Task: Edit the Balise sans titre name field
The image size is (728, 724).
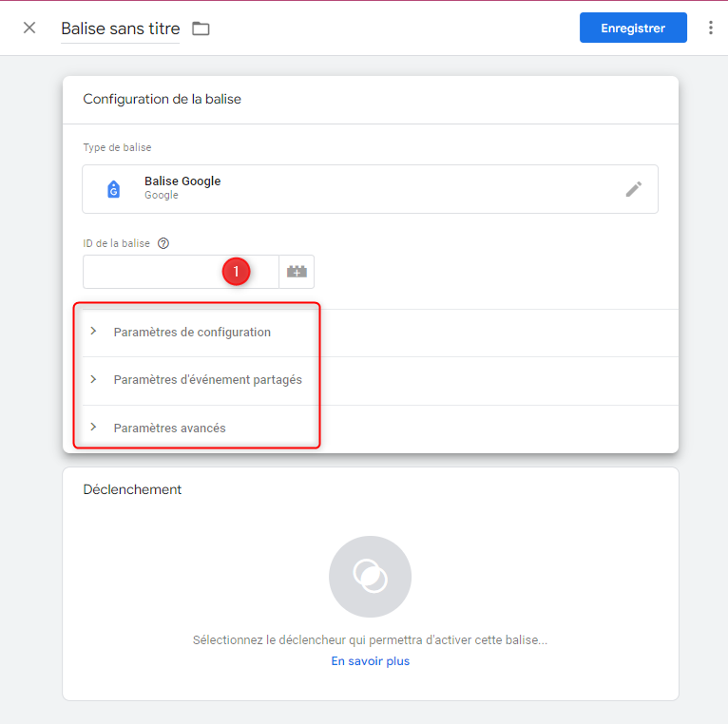Action: click(x=121, y=29)
